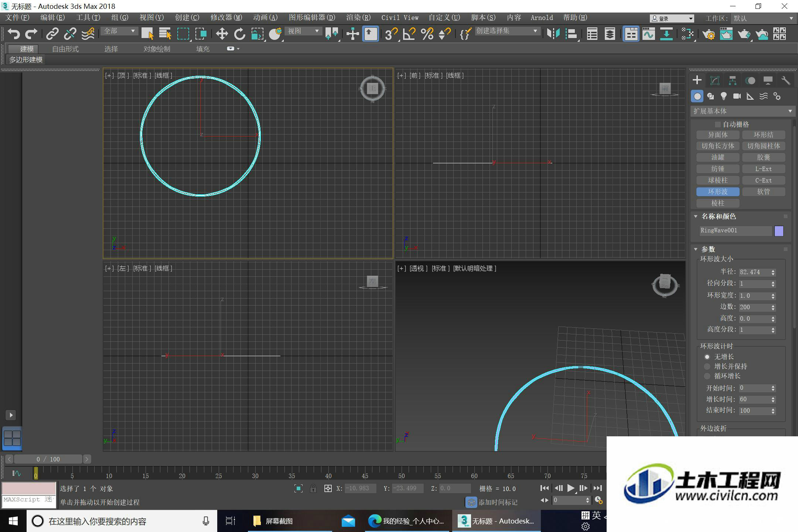
Task: Click the 多边形建模 panel button
Action: pyautogui.click(x=26, y=60)
